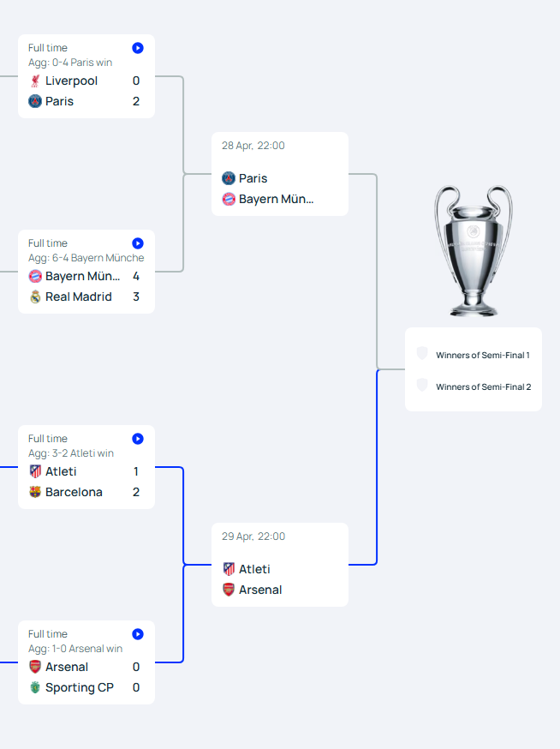Click Atleti crest in the 29 Apr semi-final

[229, 569]
